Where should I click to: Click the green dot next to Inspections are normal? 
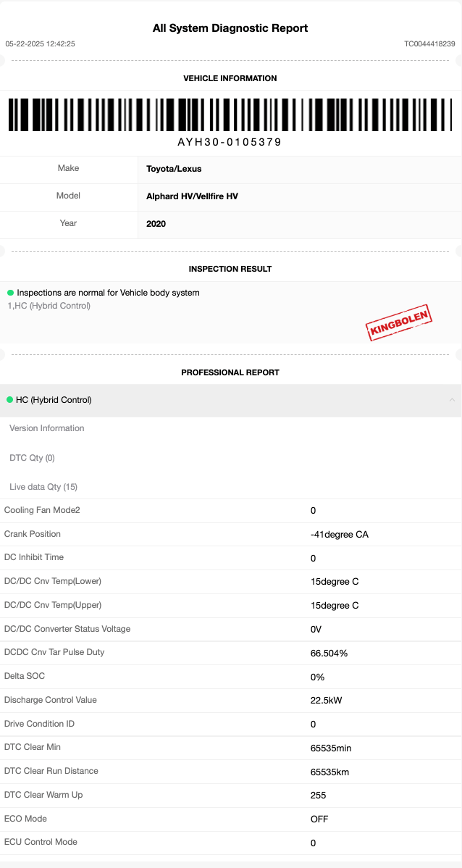coord(11,292)
